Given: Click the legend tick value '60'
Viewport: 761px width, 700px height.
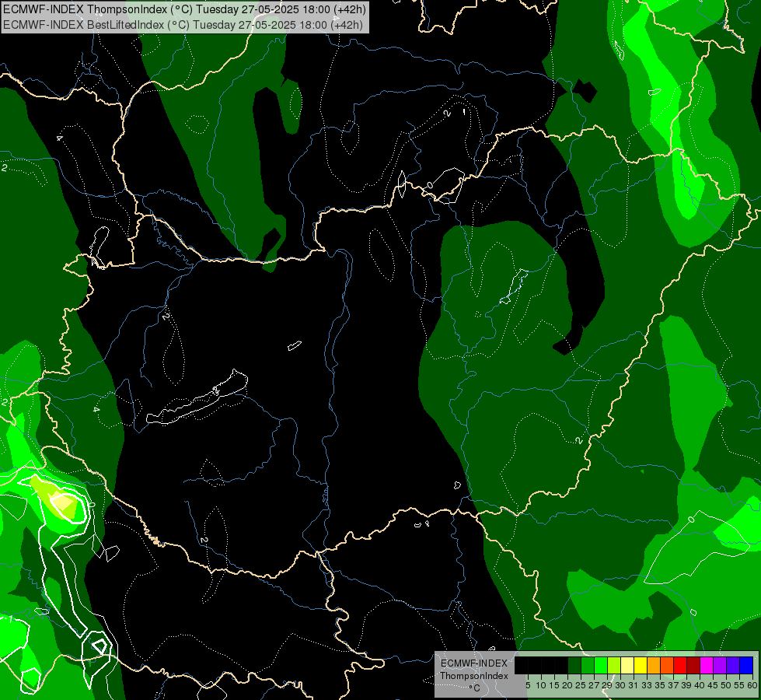Looking at the screenshot, I should 752,685.
